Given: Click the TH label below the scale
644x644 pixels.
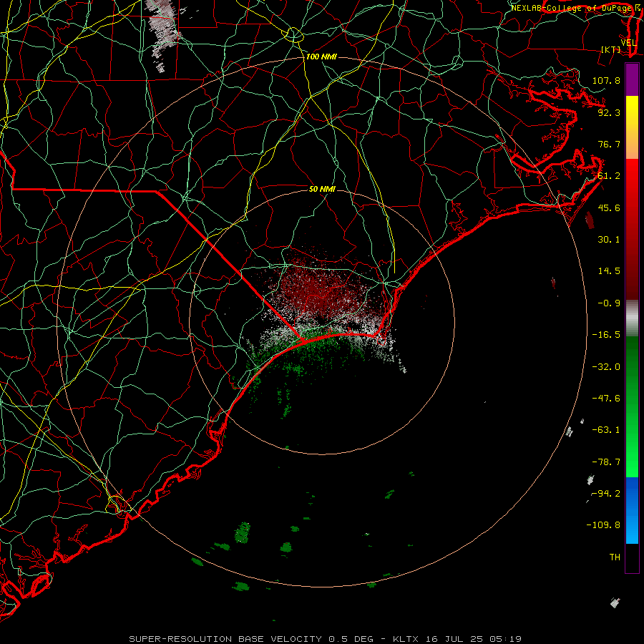Looking at the screenshot, I should pos(615,557).
